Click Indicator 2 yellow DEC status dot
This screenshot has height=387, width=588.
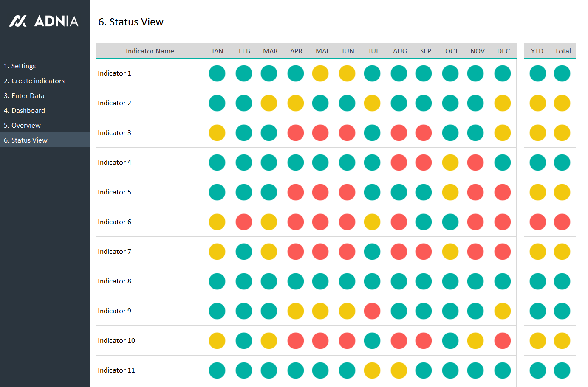pos(503,103)
